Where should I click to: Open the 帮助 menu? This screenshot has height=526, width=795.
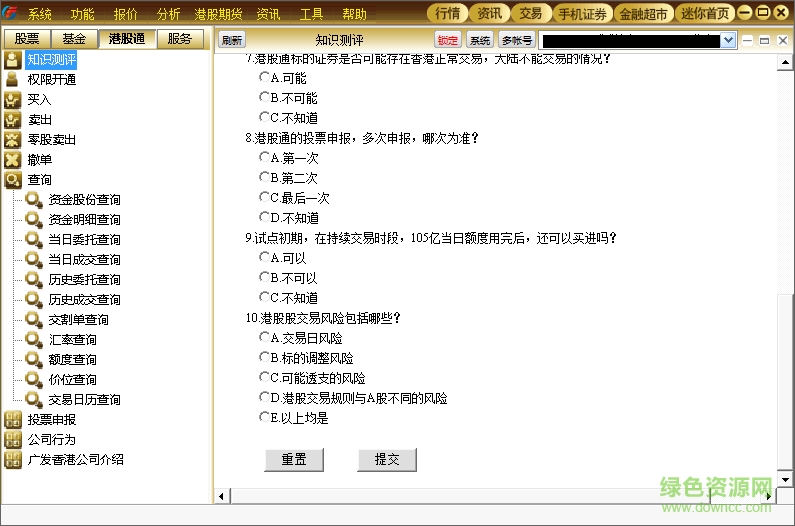coord(354,14)
